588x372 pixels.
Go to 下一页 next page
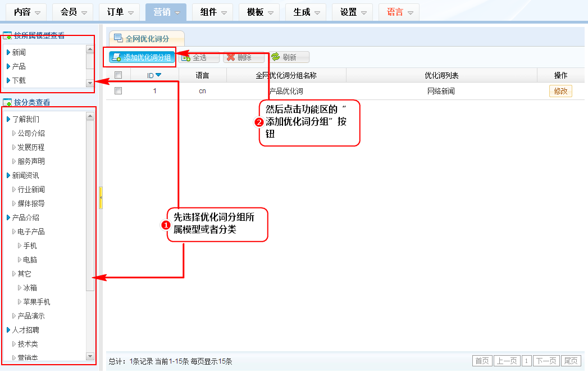click(546, 361)
